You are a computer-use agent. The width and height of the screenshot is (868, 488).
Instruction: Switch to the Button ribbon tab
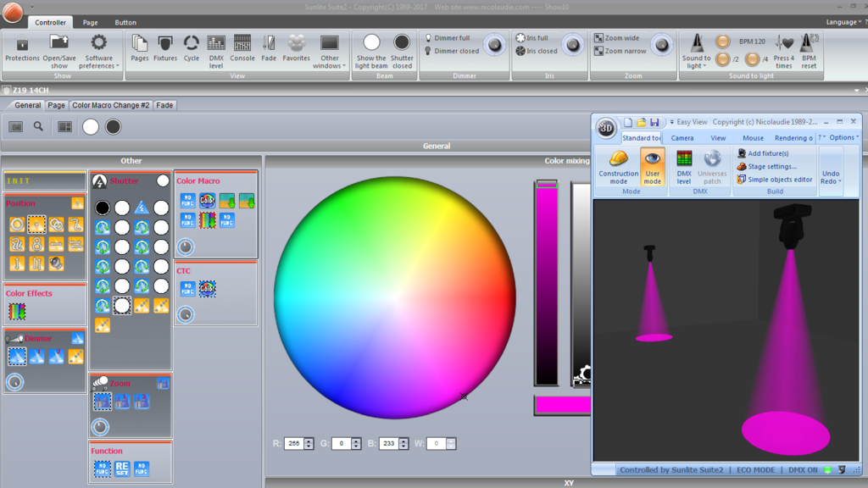coord(125,23)
